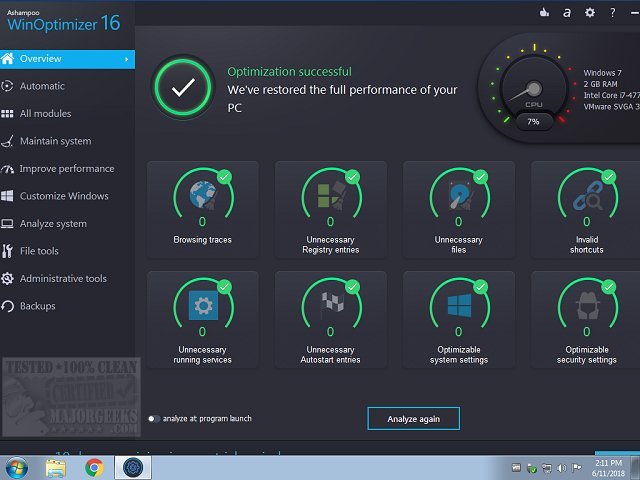This screenshot has width=640, height=480.
Task: Click the Windows 7 system info text
Action: (602, 73)
